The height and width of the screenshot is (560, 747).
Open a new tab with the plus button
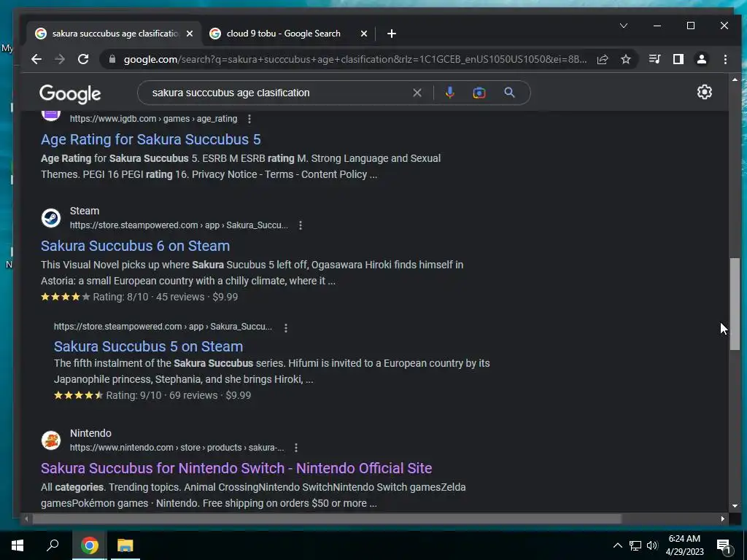click(392, 34)
